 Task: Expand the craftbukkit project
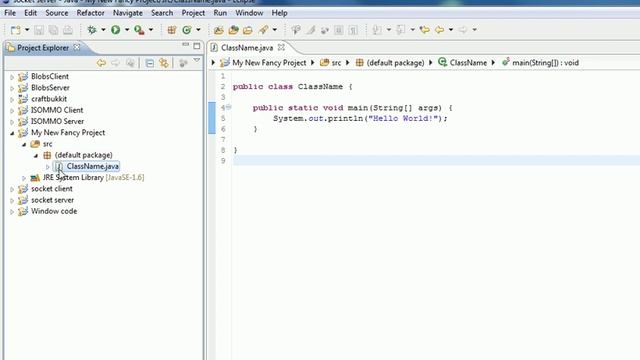[x=12, y=99]
